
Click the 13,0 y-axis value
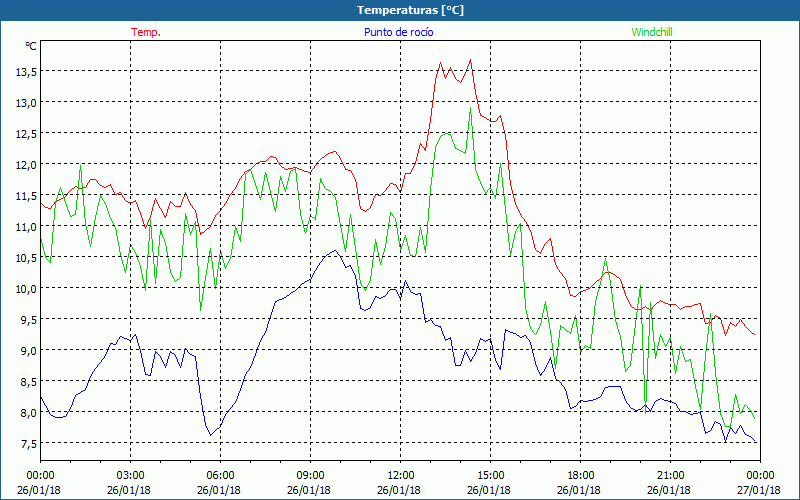click(26, 104)
